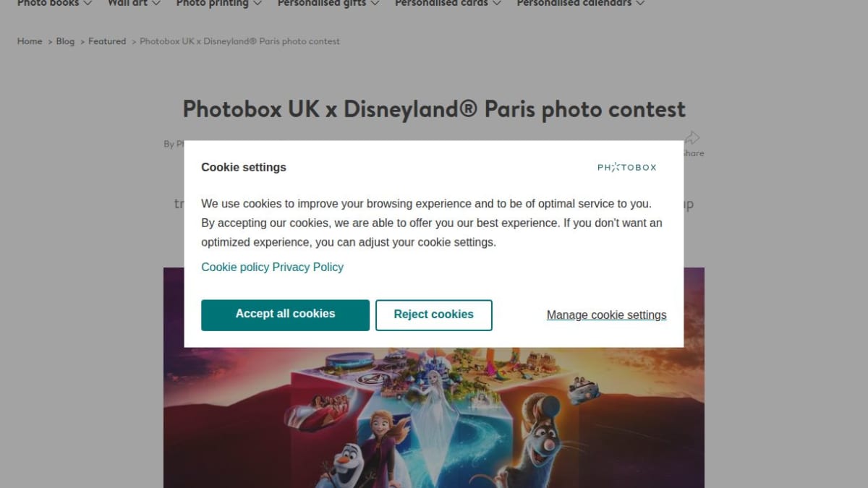Go to Home breadcrumb

click(x=30, y=41)
